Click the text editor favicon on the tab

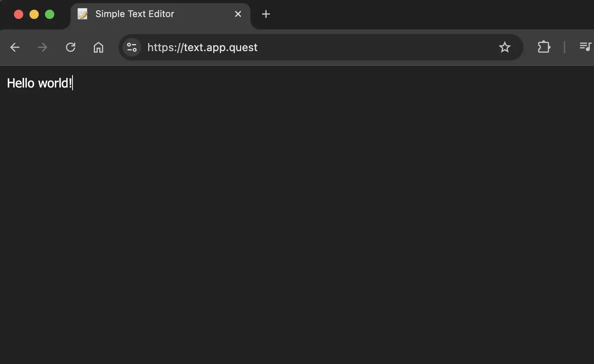(x=82, y=14)
